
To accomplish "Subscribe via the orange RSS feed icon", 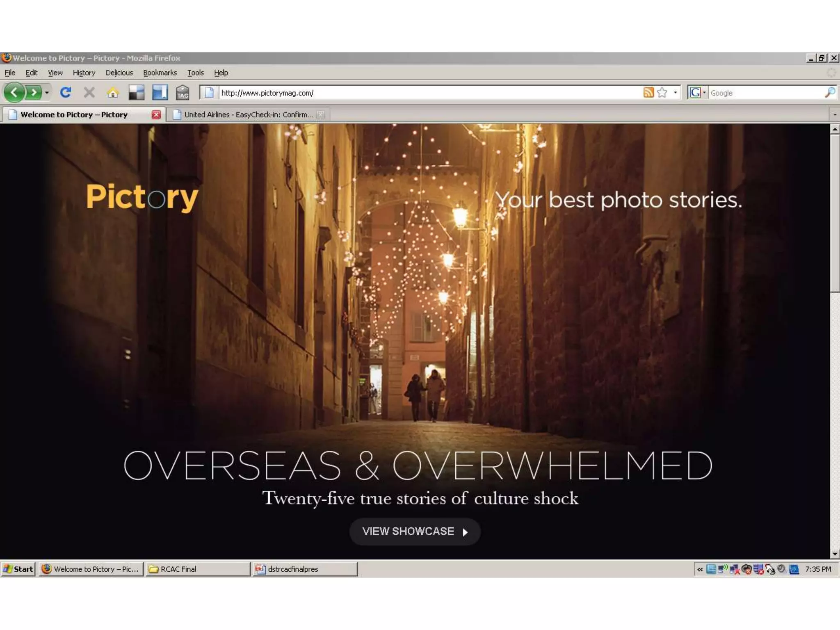I will [x=648, y=93].
